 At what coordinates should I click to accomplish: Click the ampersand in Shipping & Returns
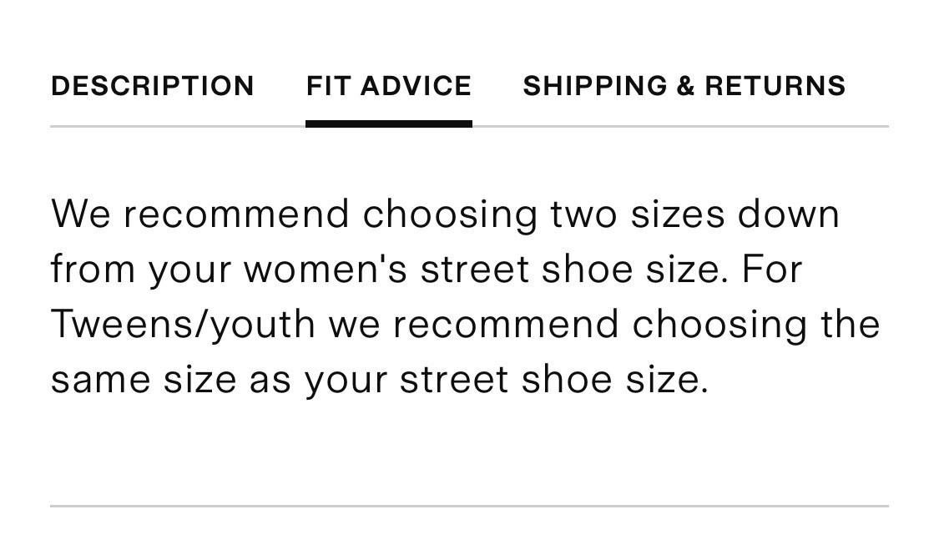pyautogui.click(x=685, y=86)
